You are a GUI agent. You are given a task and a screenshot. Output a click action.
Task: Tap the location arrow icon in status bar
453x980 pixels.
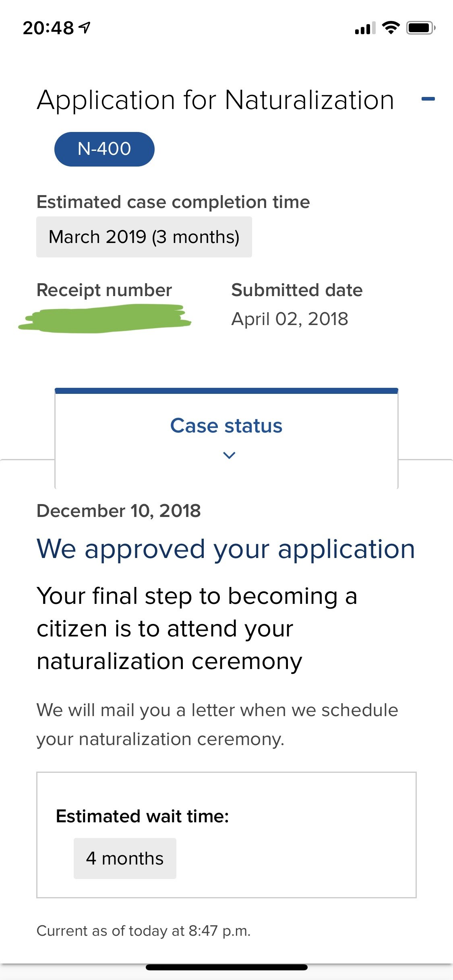click(85, 28)
